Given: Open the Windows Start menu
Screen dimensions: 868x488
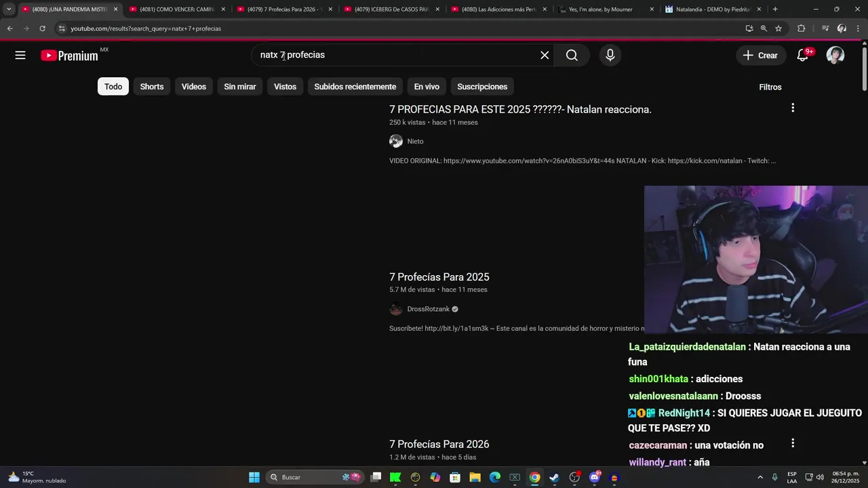Looking at the screenshot, I should (x=254, y=477).
